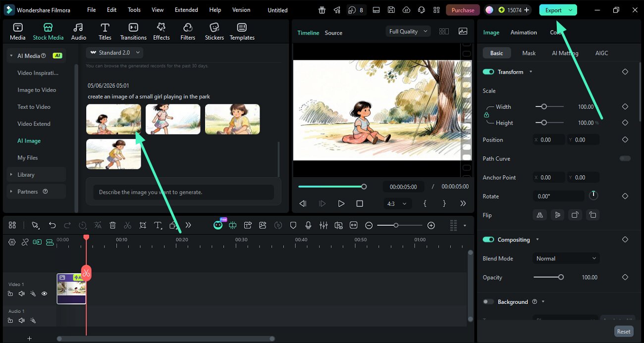Click the zoom-to-fit timeline icon
Screen dimensions: 644x343
point(353,225)
